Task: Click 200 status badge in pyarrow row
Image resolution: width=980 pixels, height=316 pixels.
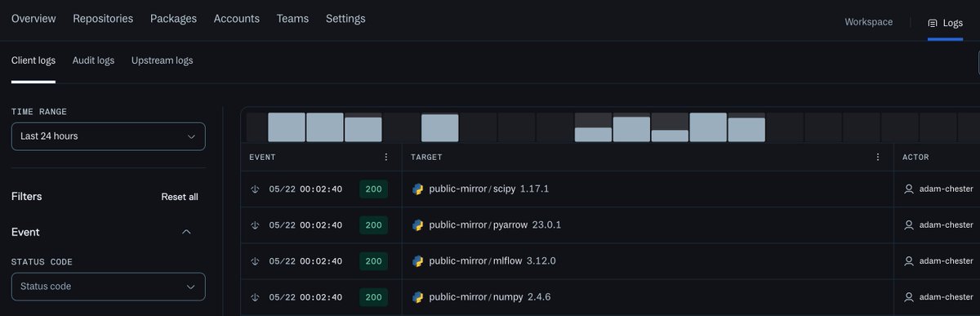Action: click(x=373, y=225)
